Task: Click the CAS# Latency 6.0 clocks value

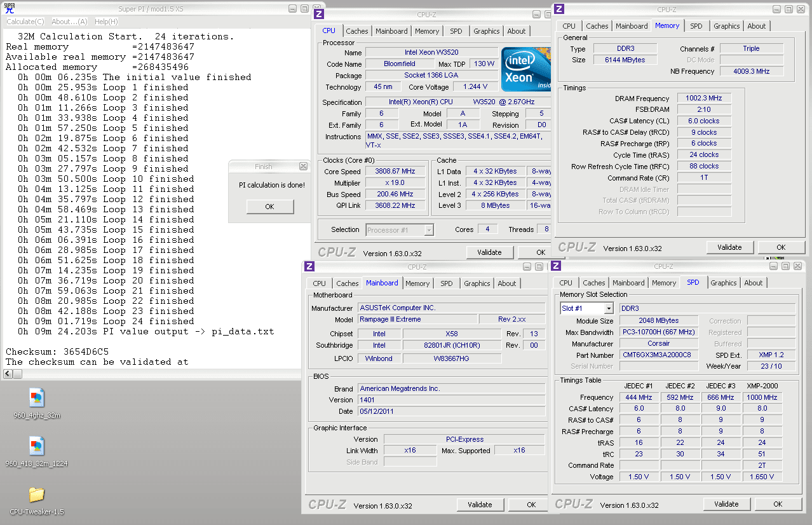Action: click(x=704, y=121)
